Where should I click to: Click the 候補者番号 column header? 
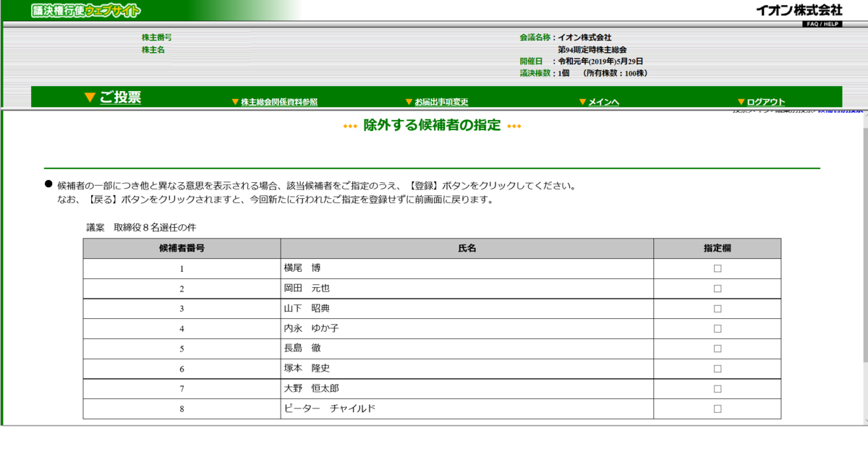coord(182,248)
